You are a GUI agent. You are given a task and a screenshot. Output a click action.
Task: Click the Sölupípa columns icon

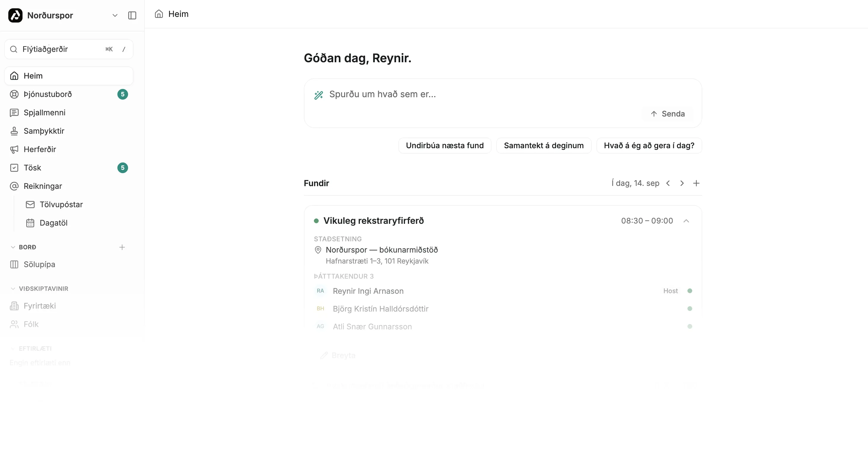(14, 264)
